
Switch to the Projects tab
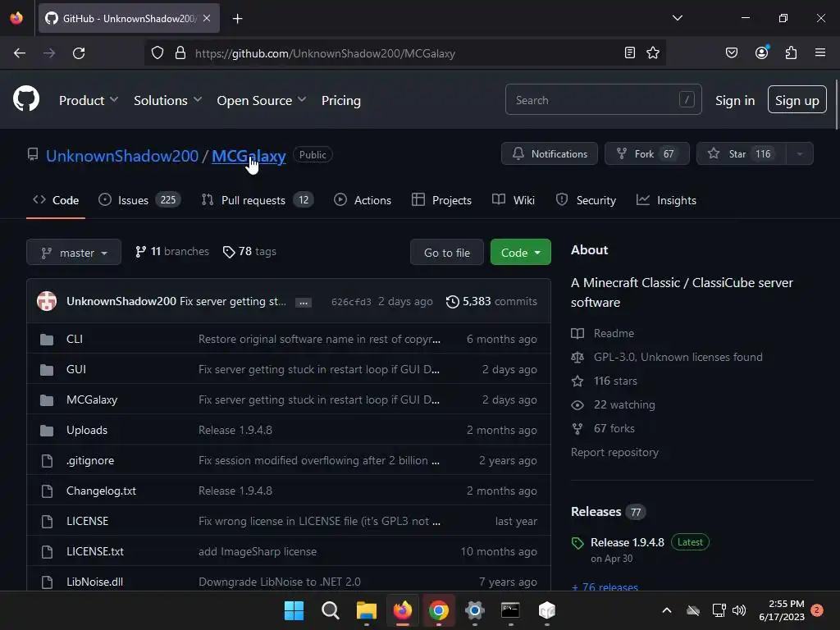coord(441,200)
